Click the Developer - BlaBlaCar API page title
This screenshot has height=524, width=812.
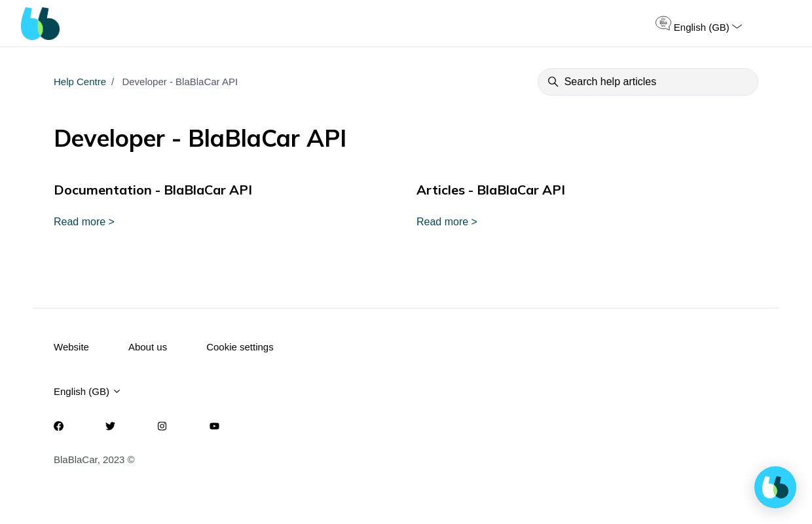coord(200,139)
